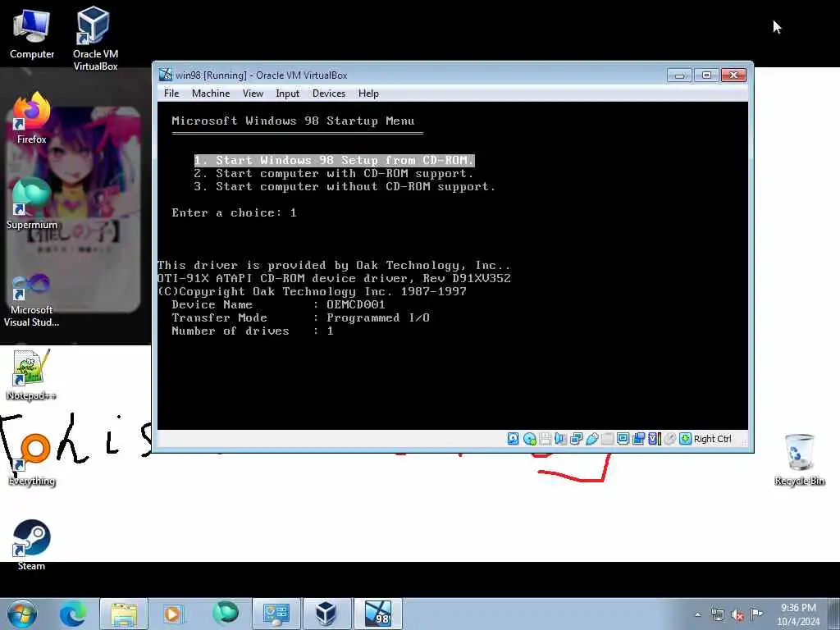
Task: Select option 2 Start computer with CD-ROM support
Action: [334, 174]
